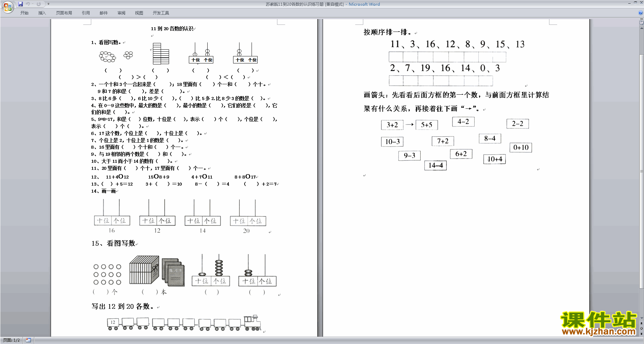The height and width of the screenshot is (344, 644).
Task: Click heading 按顺序排一排 on page two
Action: pyautogui.click(x=387, y=32)
